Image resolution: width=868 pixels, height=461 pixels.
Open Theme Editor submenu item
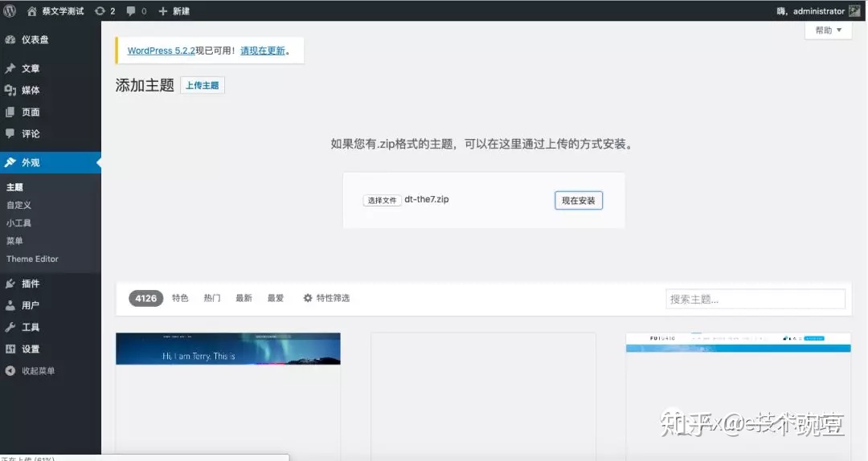click(x=32, y=259)
